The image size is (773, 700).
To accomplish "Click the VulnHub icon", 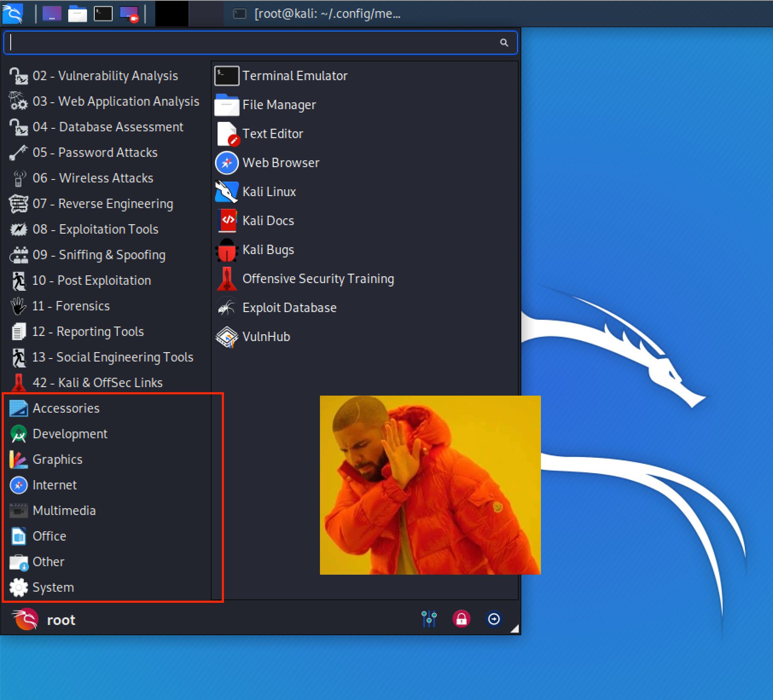I will click(227, 337).
